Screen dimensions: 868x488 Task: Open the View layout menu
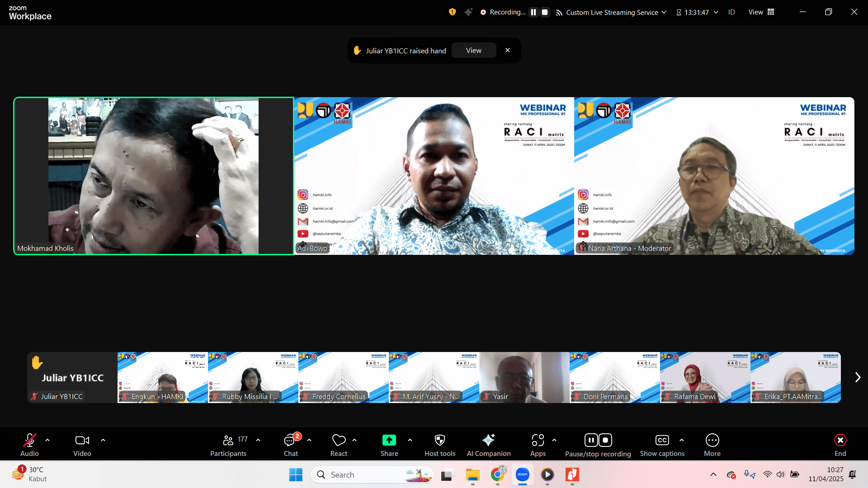tap(761, 12)
